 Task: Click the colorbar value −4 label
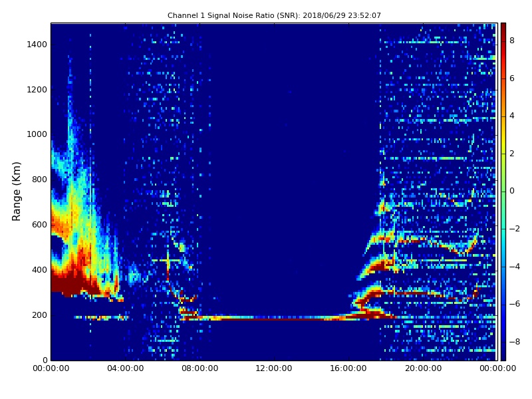pyautogui.click(x=514, y=267)
